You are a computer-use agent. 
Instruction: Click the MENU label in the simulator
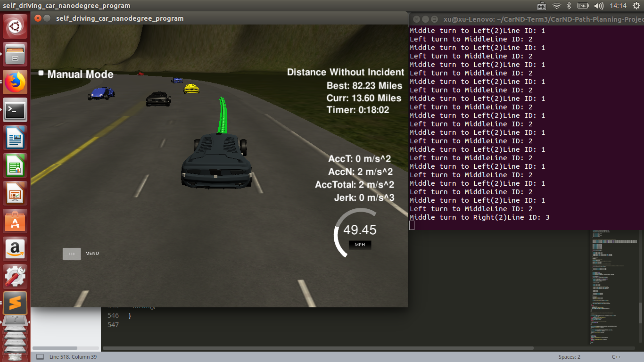92,254
